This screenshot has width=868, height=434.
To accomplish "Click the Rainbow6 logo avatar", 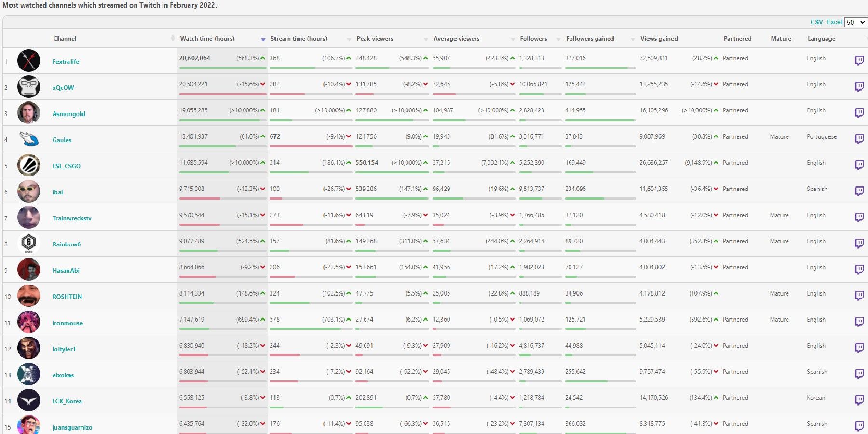I will coord(28,244).
